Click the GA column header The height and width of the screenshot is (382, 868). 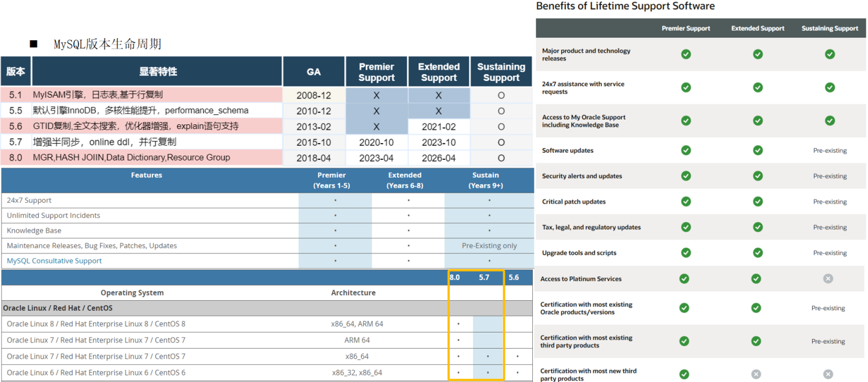coord(313,72)
